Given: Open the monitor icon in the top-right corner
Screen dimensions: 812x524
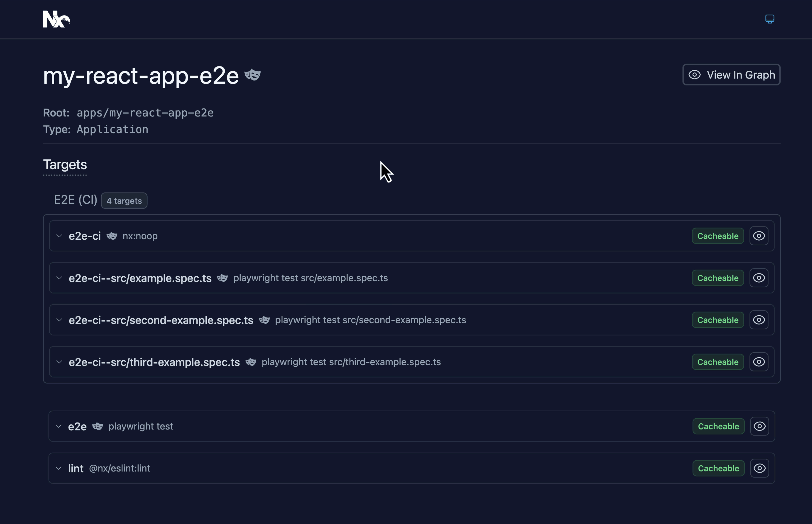Looking at the screenshot, I should 770,19.
